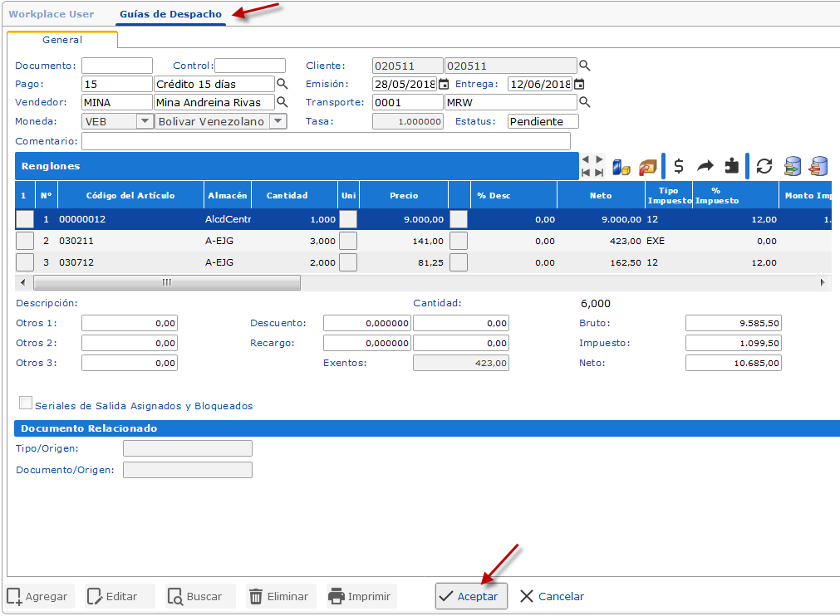Click the database icon with red arrow
Image resolution: width=840 pixels, height=616 pixels.
click(x=819, y=166)
